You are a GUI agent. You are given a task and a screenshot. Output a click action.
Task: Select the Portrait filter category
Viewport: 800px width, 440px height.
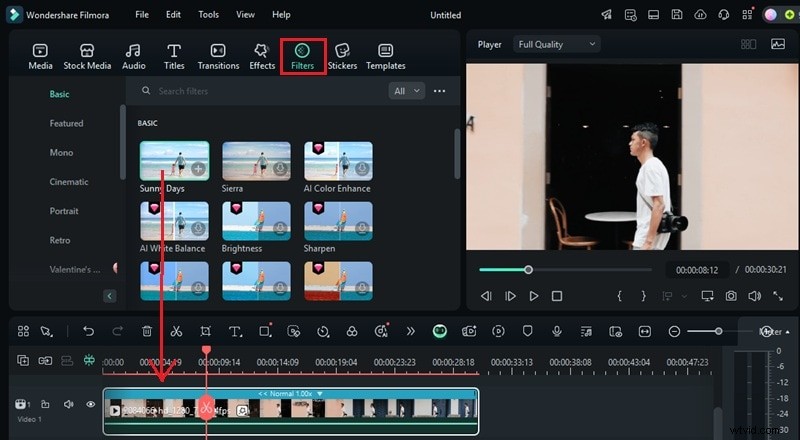click(x=64, y=211)
